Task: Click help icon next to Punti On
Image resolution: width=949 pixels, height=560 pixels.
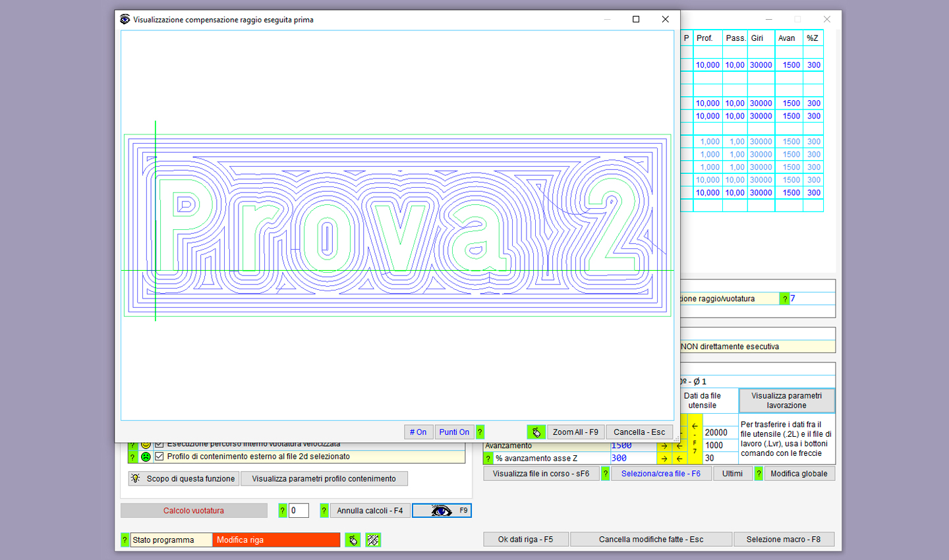Action: click(480, 432)
